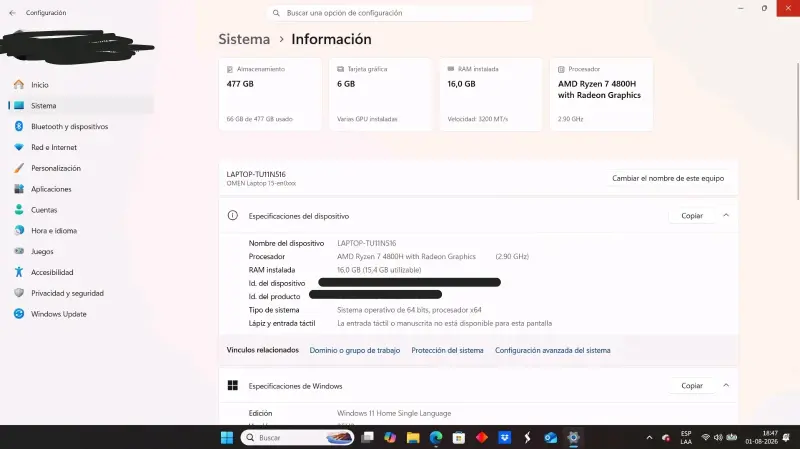Screen dimensions: 800x449
Task: Open Dominio o grupo de trabajo link
Action: (355, 351)
